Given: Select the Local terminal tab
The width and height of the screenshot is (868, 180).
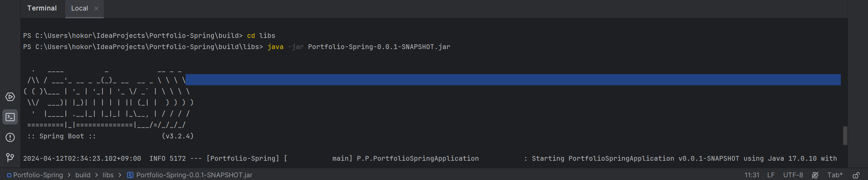Looking at the screenshot, I should click(79, 8).
